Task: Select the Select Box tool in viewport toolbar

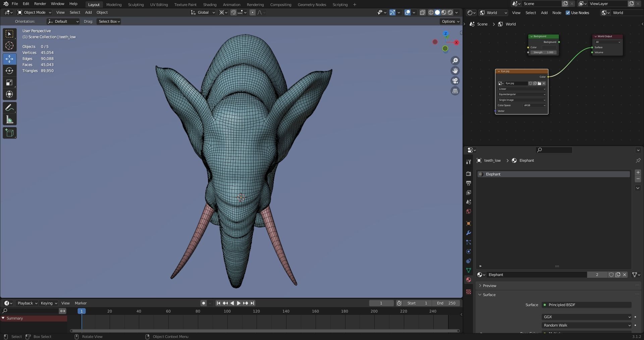Action: tap(9, 34)
